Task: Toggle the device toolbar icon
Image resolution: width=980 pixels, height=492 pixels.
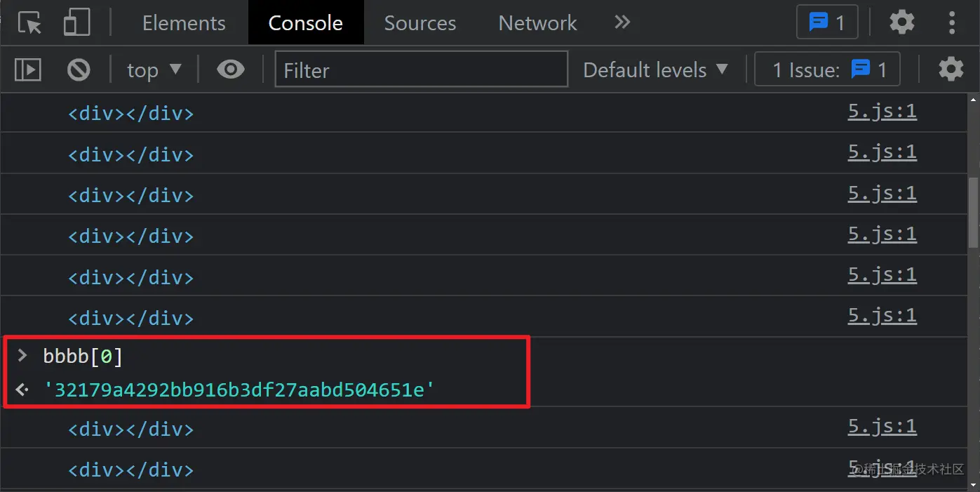Action: pyautogui.click(x=76, y=23)
